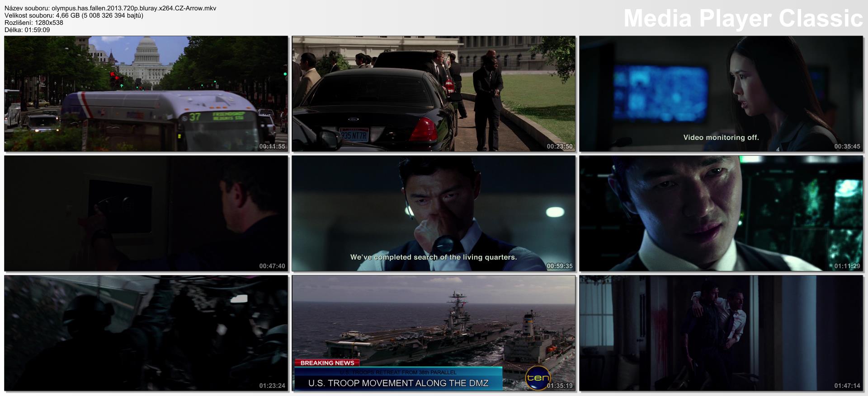The width and height of the screenshot is (868, 396).
Task: Open the dark helicopter interior thumbnail at 01:23:24
Action: pos(146,333)
